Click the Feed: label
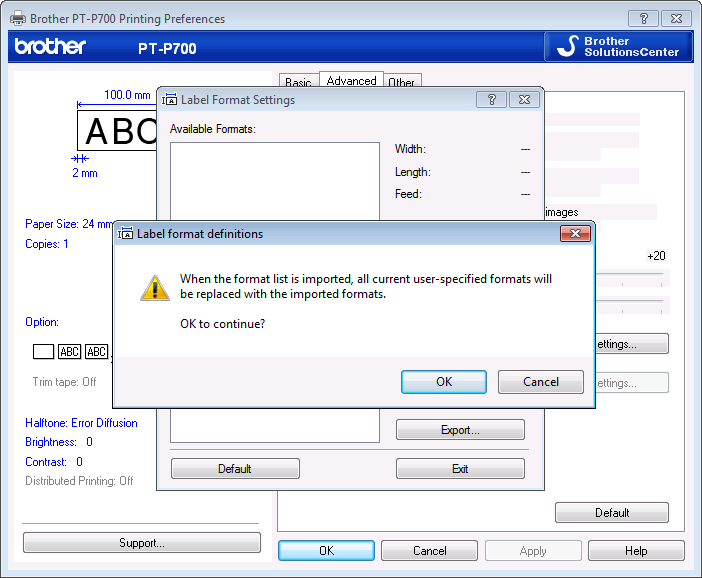The height and width of the screenshot is (578, 702). (408, 194)
